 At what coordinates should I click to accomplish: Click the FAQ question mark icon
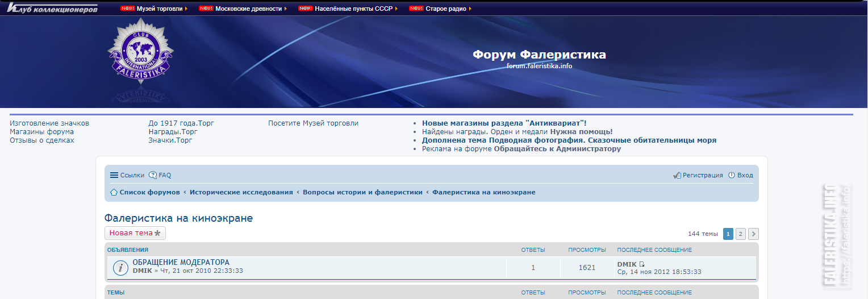(x=153, y=175)
